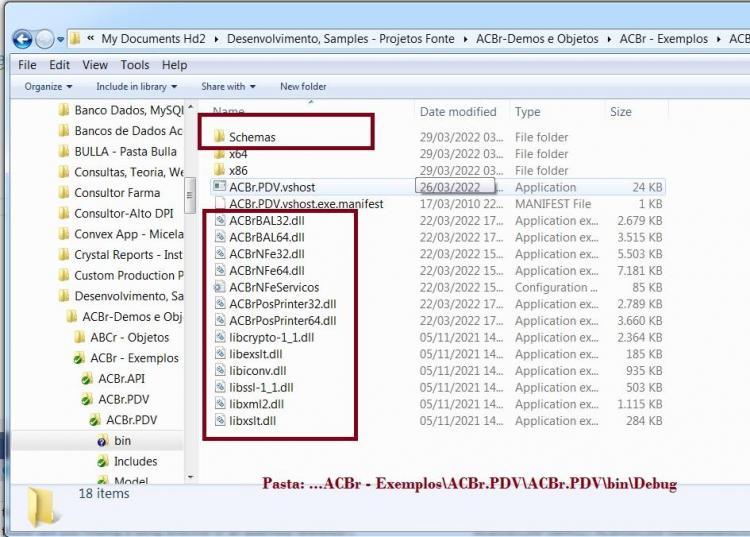Viewport: 750px width, 537px height.
Task: Open Consultas, Teoria tree folder
Action: pos(121,172)
